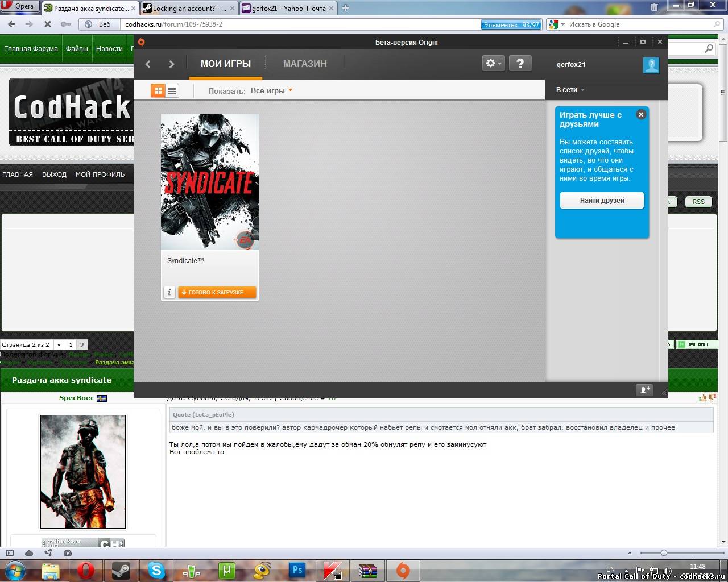Open Opera password wand key icon

point(66,24)
